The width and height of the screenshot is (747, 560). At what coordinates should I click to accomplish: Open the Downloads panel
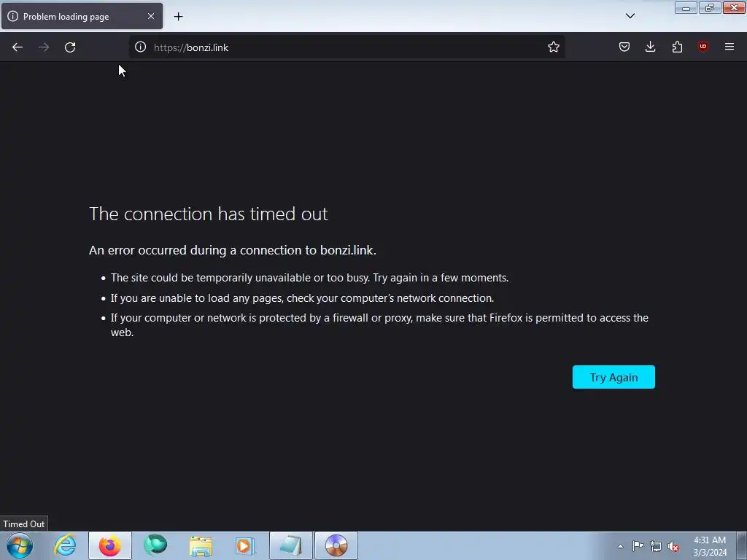point(650,47)
